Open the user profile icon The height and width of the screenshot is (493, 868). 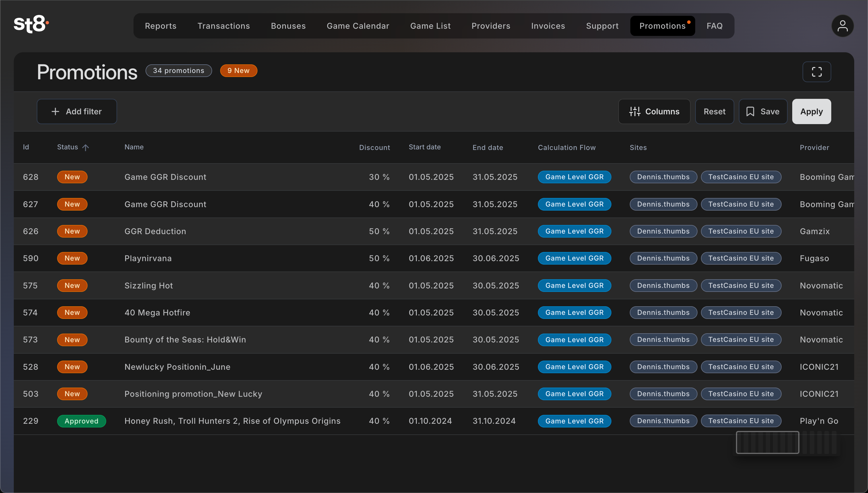(842, 26)
